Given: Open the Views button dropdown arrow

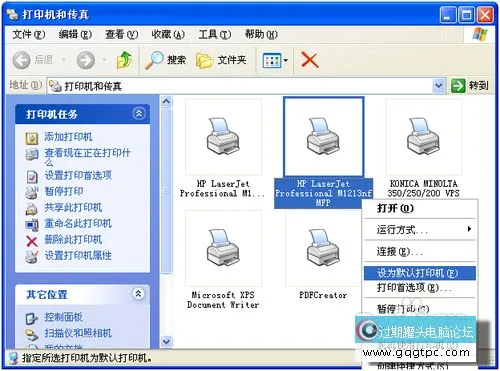Looking at the screenshot, I should pyautogui.click(x=286, y=61).
